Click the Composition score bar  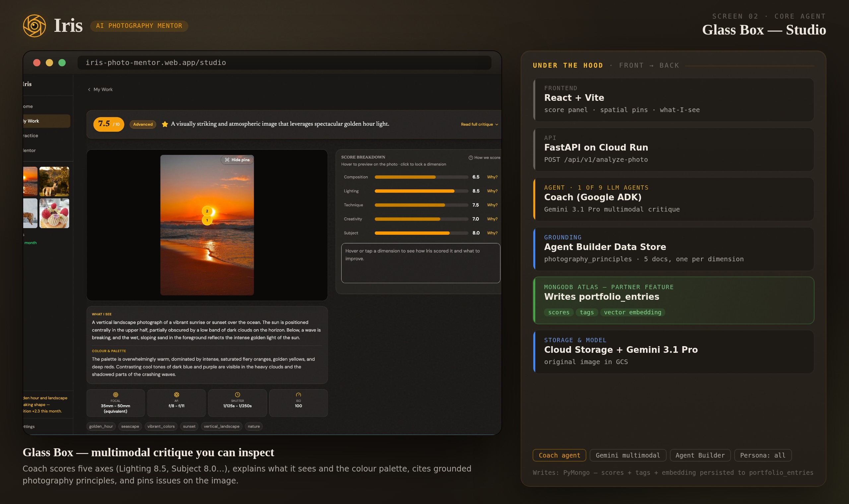tap(422, 177)
